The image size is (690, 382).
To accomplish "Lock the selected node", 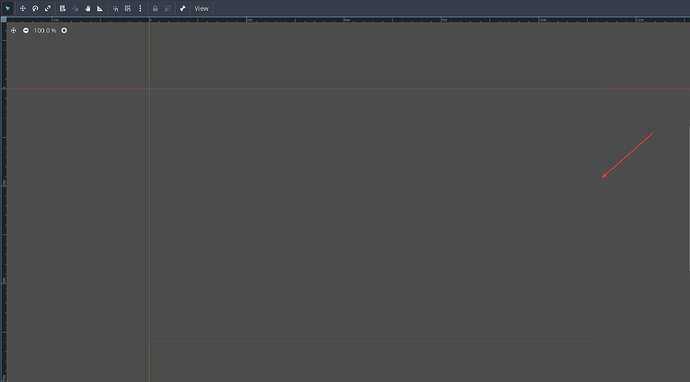I will [x=155, y=8].
